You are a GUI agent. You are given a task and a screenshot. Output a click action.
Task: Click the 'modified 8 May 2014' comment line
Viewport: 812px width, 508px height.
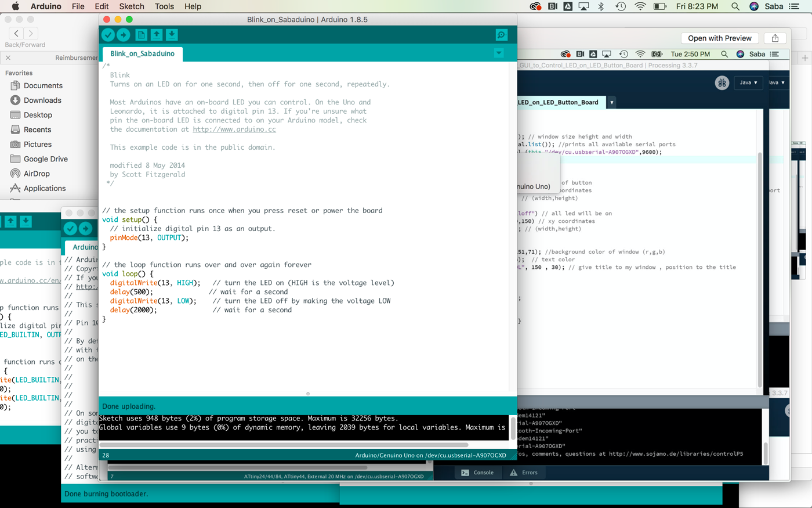tap(147, 165)
